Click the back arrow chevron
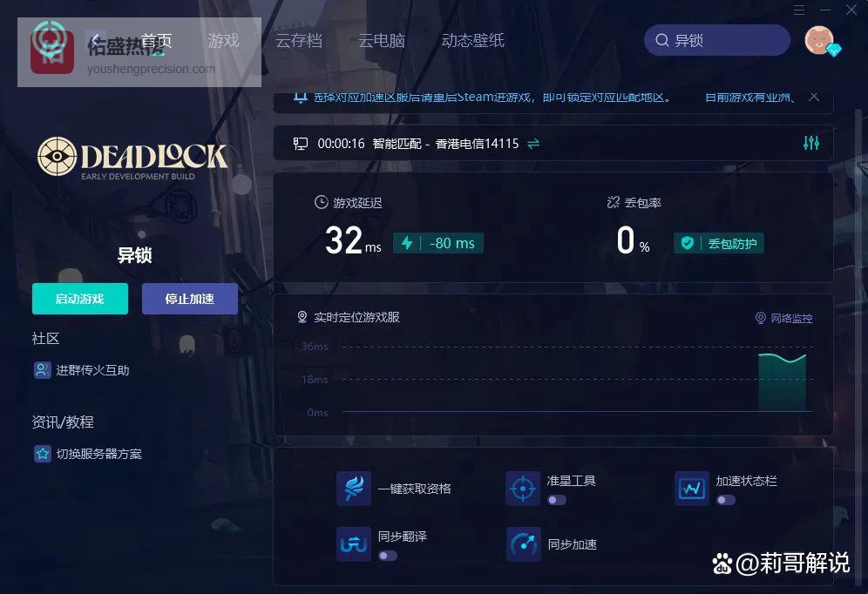The width and height of the screenshot is (868, 594). click(x=95, y=40)
